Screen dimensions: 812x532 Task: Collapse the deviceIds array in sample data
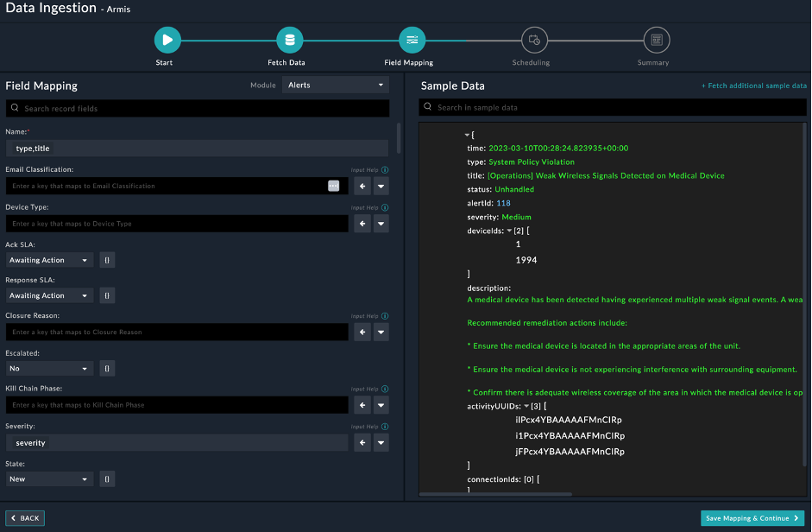pyautogui.click(x=509, y=231)
